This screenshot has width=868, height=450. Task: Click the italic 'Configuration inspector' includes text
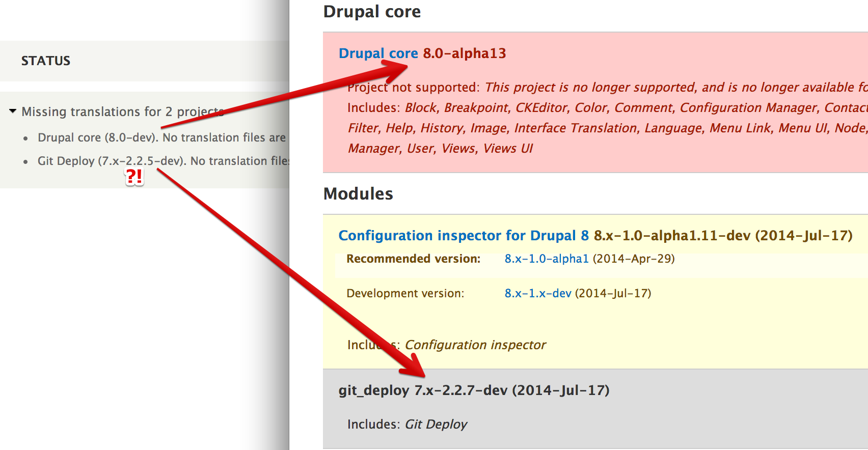(475, 345)
